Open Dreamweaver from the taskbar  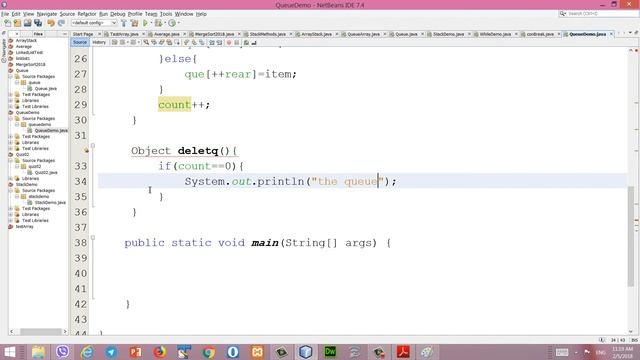click(x=330, y=352)
